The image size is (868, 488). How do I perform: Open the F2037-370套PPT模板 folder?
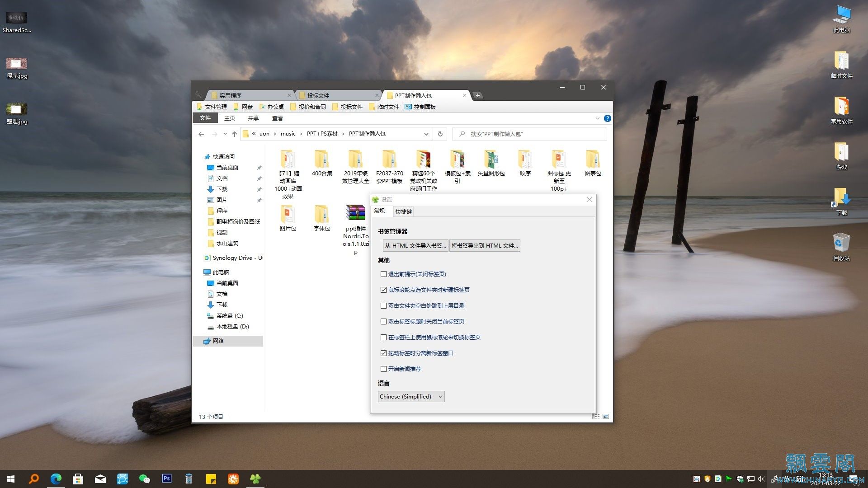(389, 167)
